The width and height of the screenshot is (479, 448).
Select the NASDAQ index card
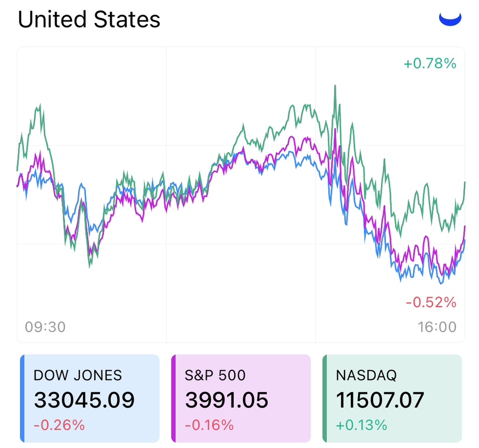pyautogui.click(x=393, y=398)
